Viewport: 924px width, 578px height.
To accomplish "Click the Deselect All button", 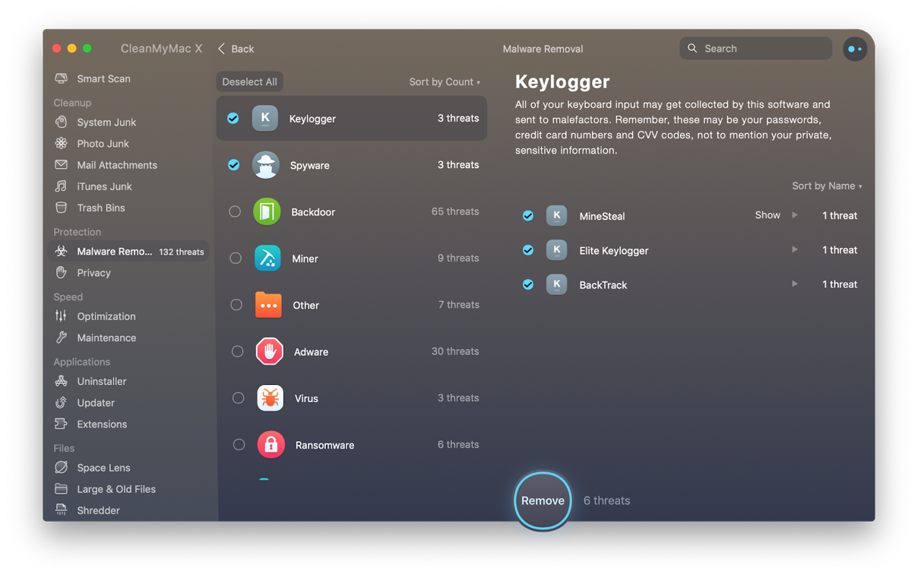I will point(249,82).
